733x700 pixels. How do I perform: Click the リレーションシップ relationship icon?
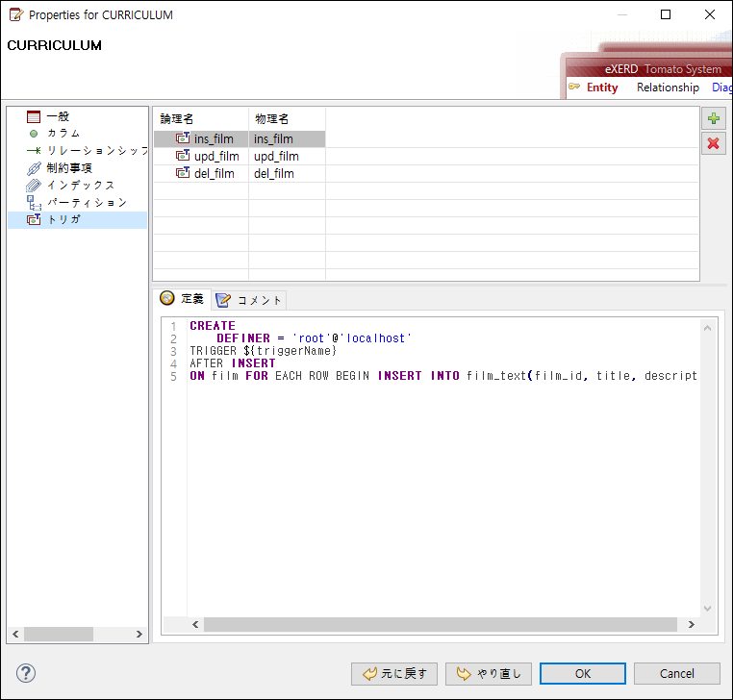tap(34, 150)
